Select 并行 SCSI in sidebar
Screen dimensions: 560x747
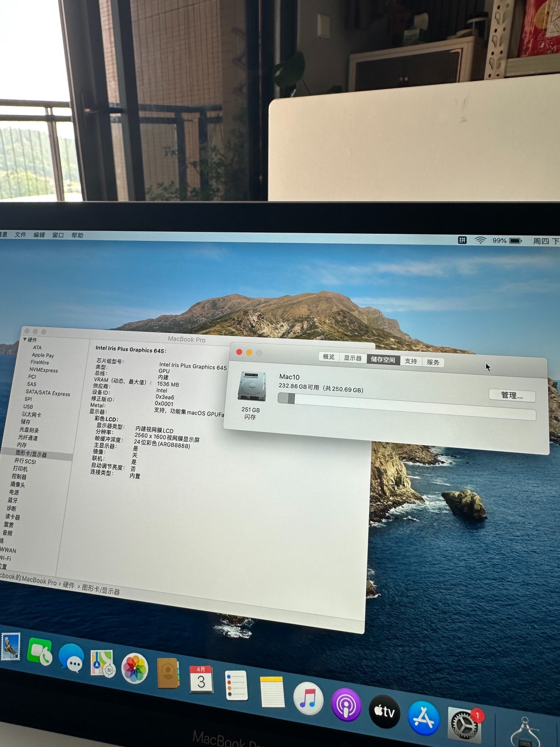[x=25, y=461]
